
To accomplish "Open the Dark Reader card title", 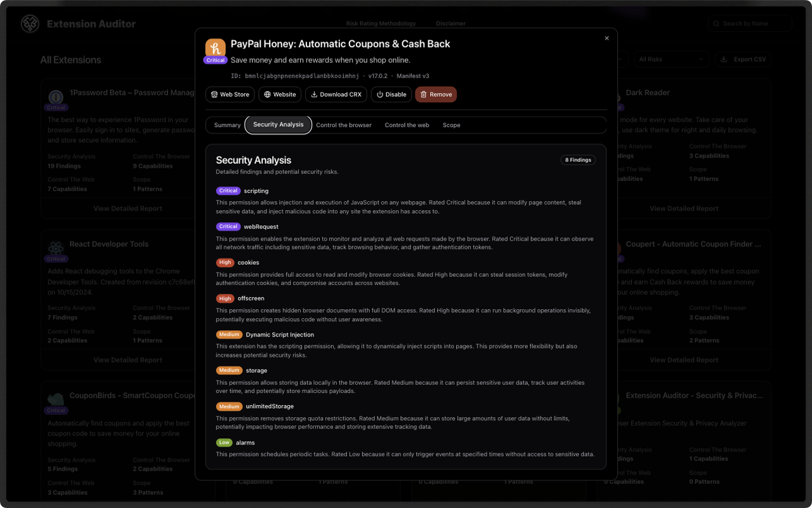I will 648,93.
